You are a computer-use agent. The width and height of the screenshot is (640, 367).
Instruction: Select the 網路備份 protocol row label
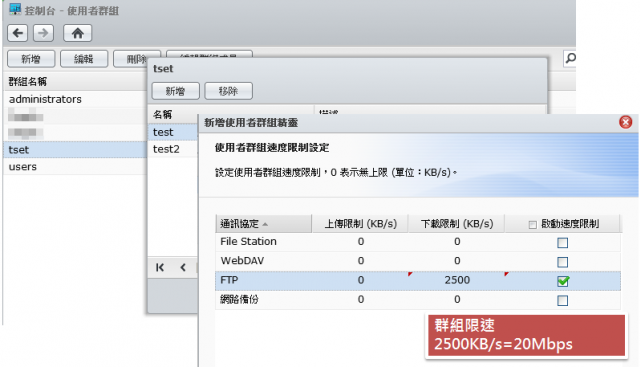click(x=239, y=300)
